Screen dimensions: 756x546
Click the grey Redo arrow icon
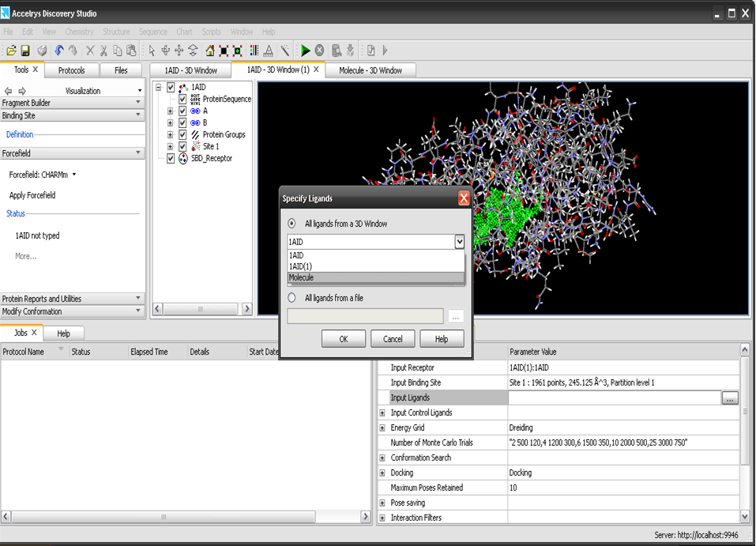73,51
